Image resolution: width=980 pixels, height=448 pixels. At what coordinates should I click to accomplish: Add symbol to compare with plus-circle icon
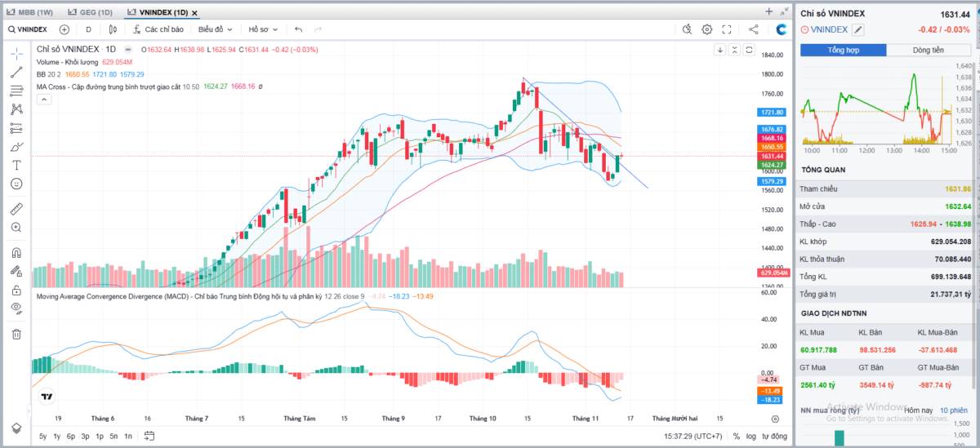pyautogui.click(x=65, y=29)
